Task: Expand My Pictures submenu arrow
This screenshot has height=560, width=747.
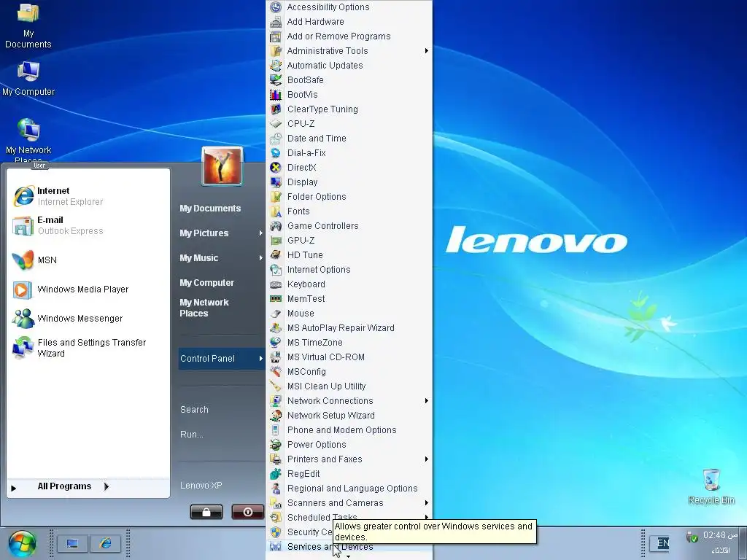Action: [260, 233]
